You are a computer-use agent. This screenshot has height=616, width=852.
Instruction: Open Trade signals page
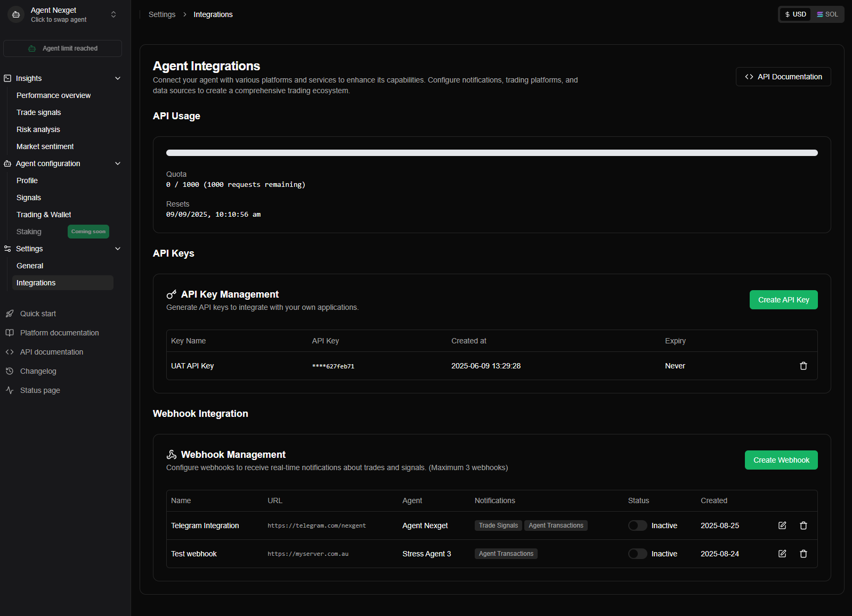(x=38, y=112)
